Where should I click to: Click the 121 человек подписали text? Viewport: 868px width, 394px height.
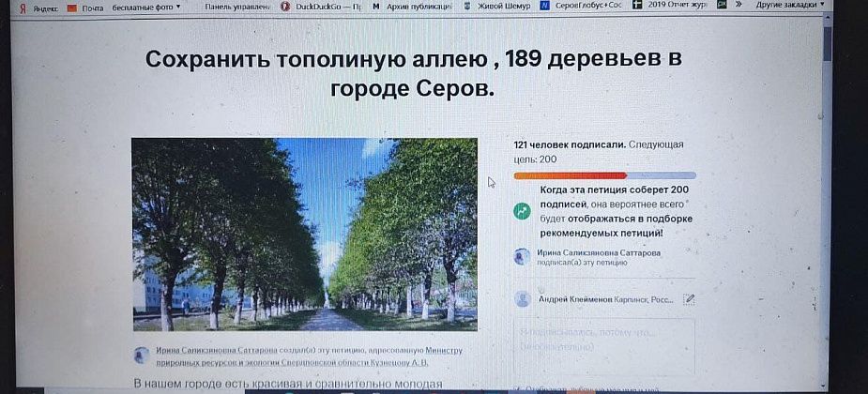[x=570, y=145]
